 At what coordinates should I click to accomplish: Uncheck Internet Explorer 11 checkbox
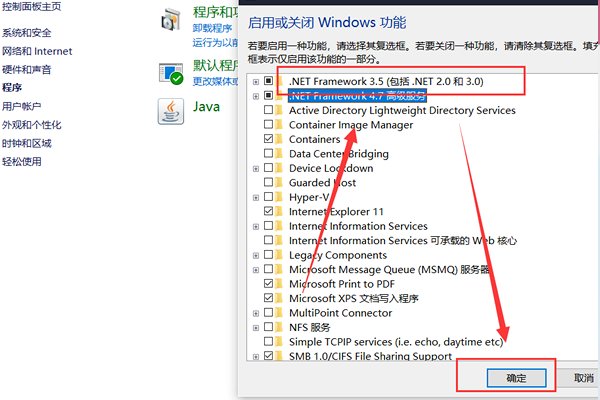tap(269, 211)
